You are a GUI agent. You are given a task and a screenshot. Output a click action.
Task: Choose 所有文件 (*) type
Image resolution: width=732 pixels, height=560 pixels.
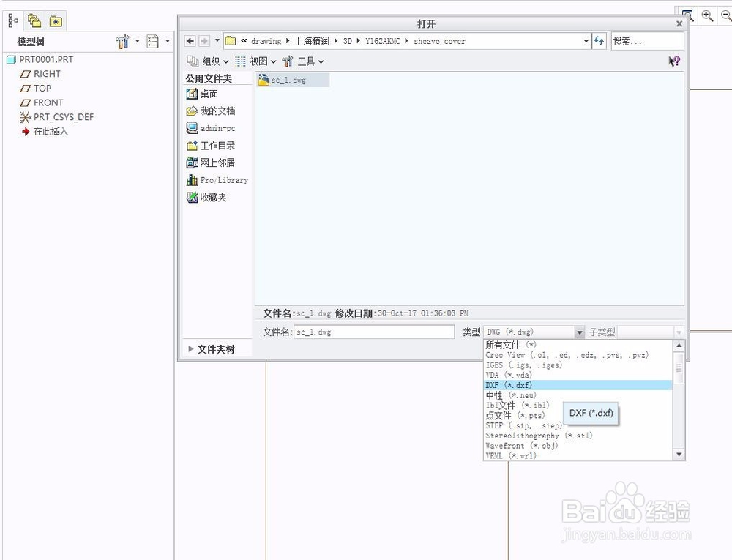(x=578, y=345)
